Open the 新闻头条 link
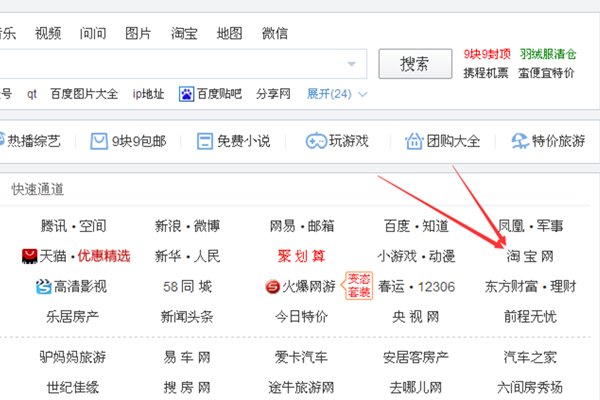Image resolution: width=600 pixels, height=400 pixels. click(x=187, y=317)
